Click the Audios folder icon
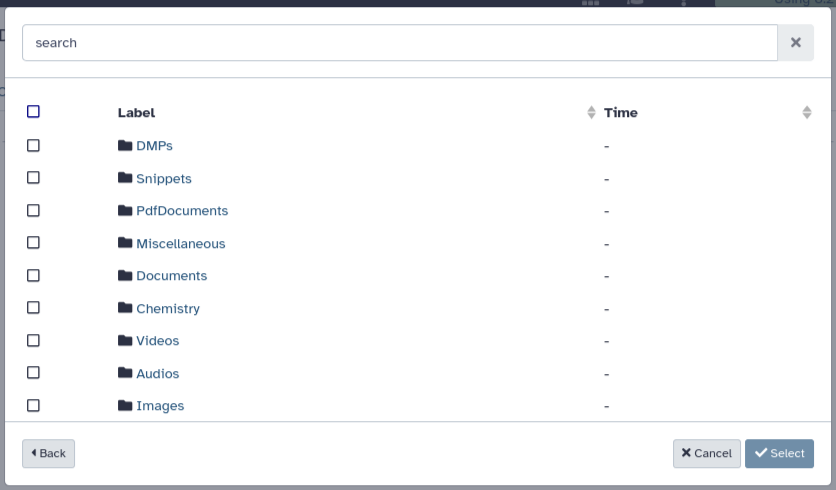This screenshot has width=836, height=490. pos(125,373)
